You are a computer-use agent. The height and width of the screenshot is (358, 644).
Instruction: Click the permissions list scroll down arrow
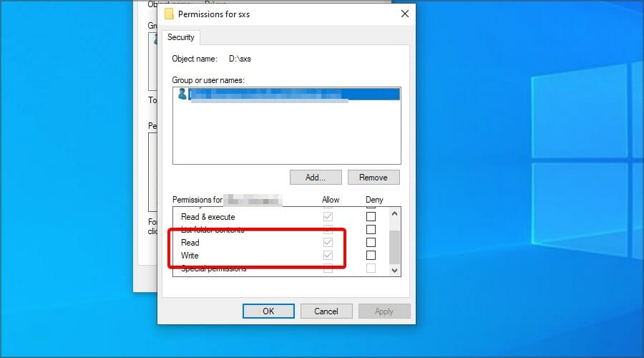(x=394, y=270)
